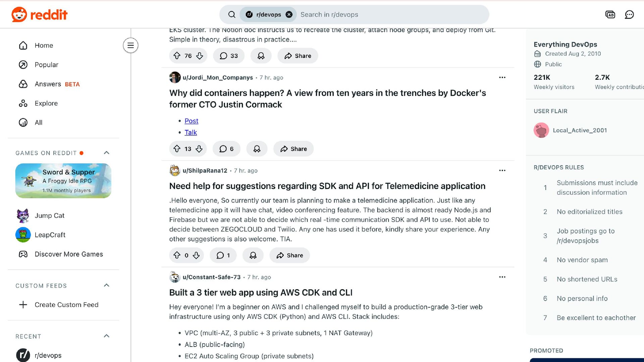The width and height of the screenshot is (644, 362).
Task: Open the Talk link in post
Action: pyautogui.click(x=191, y=132)
